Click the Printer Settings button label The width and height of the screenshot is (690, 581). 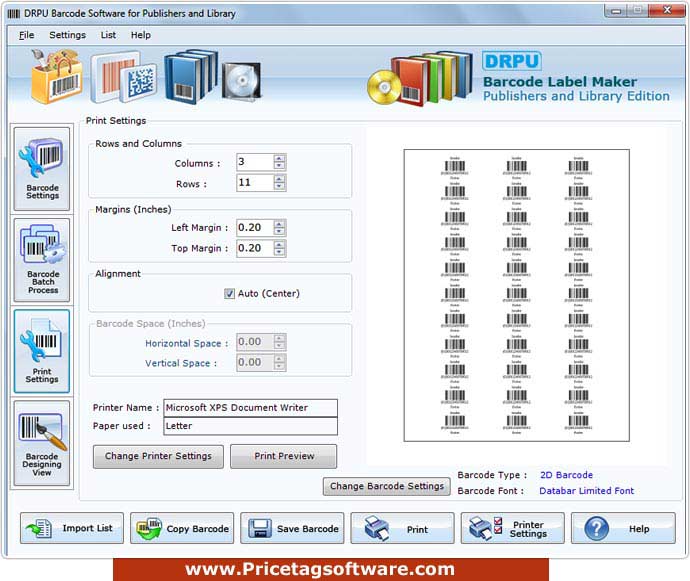tap(528, 529)
